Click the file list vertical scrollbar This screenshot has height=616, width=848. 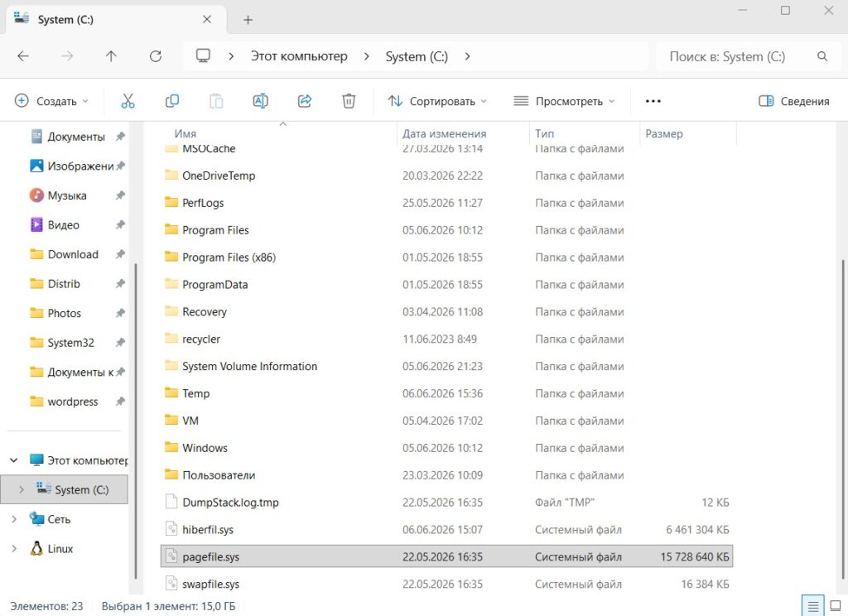(842, 421)
